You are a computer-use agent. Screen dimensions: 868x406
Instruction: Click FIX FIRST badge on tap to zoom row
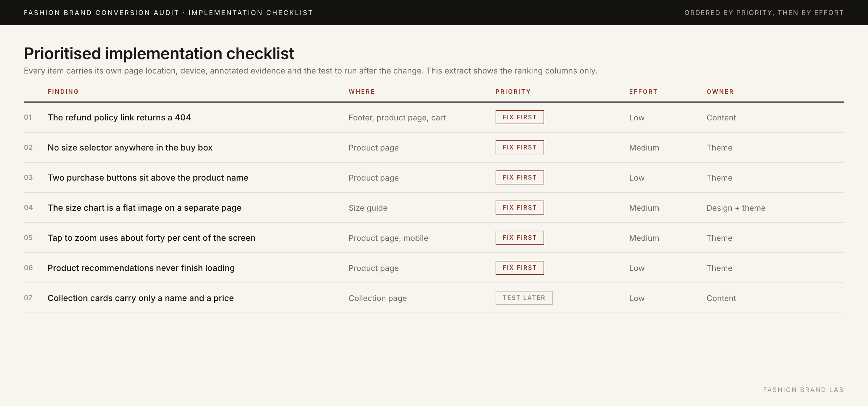click(520, 238)
